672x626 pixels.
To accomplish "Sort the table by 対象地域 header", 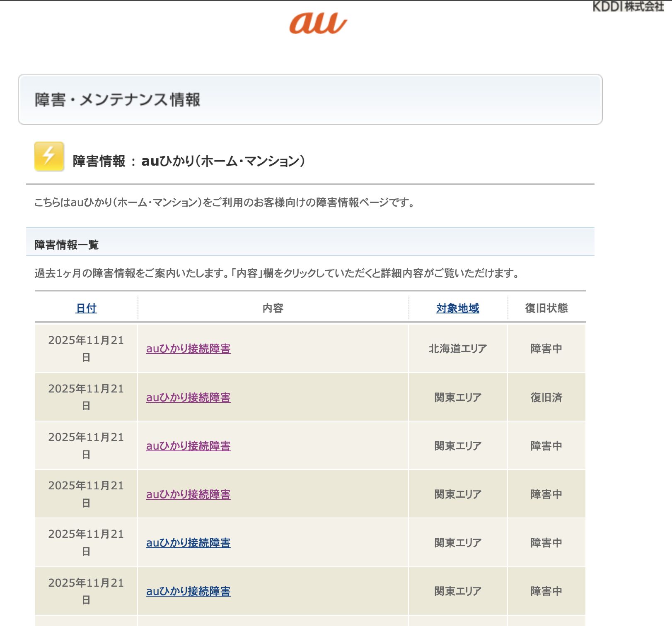I will coord(457,308).
